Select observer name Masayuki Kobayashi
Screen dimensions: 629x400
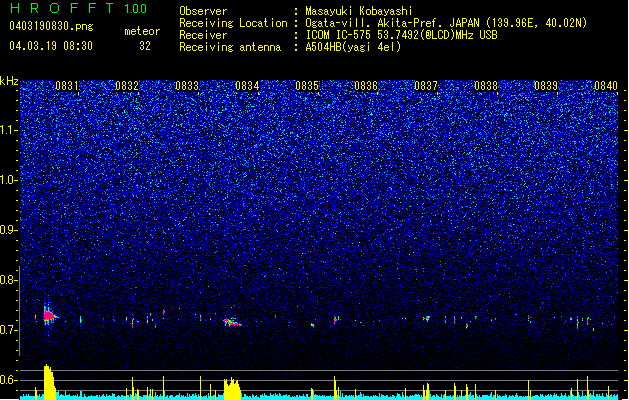click(359, 11)
